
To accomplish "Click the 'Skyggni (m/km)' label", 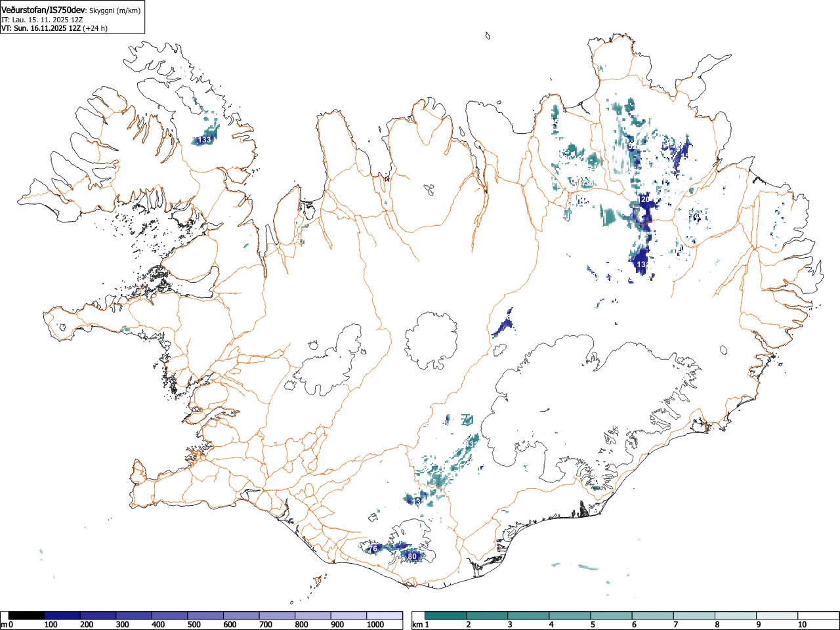I will (115, 10).
